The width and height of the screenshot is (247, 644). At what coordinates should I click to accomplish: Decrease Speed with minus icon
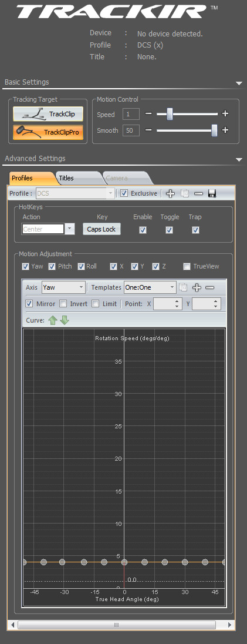148,114
